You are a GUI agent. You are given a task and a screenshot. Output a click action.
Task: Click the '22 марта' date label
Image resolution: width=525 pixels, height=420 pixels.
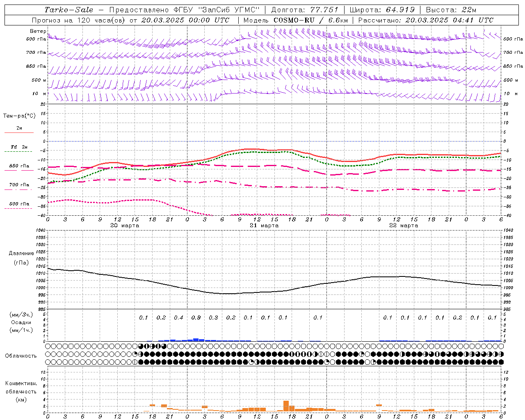coord(404,226)
